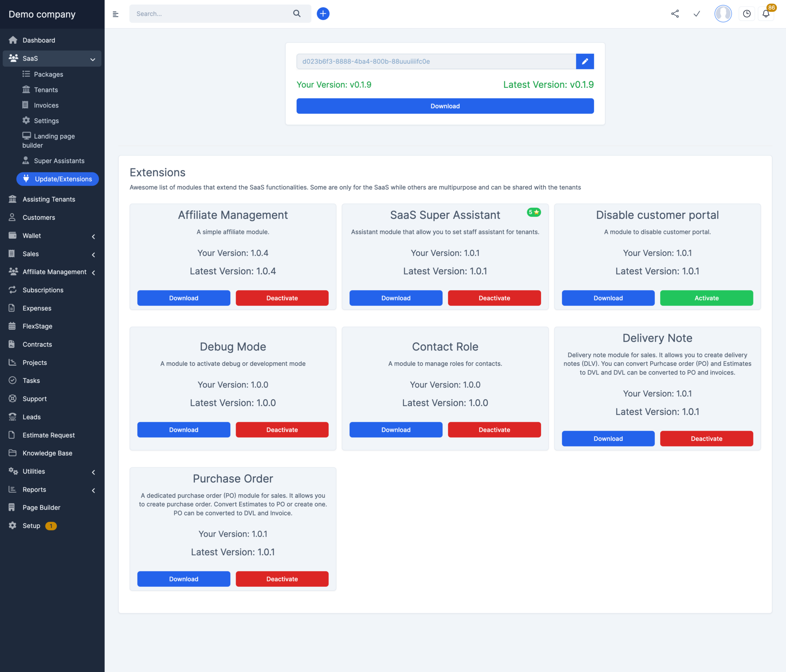Open the Knowledge Base section
Viewport: 786px width, 672px height.
pos(46,453)
